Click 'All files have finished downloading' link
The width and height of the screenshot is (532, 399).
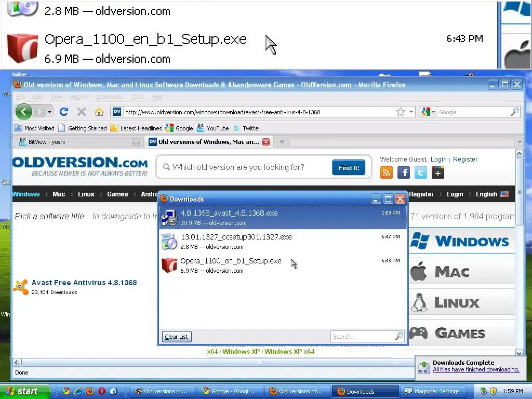pyautogui.click(x=476, y=369)
